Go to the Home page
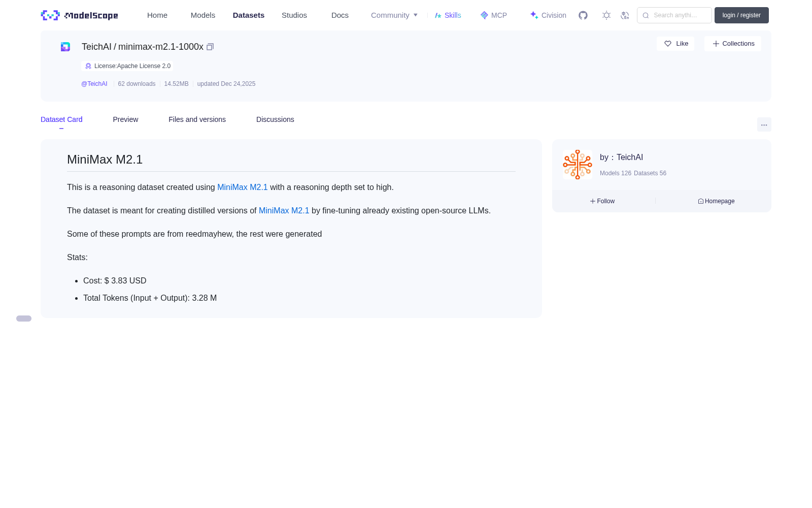 (157, 15)
